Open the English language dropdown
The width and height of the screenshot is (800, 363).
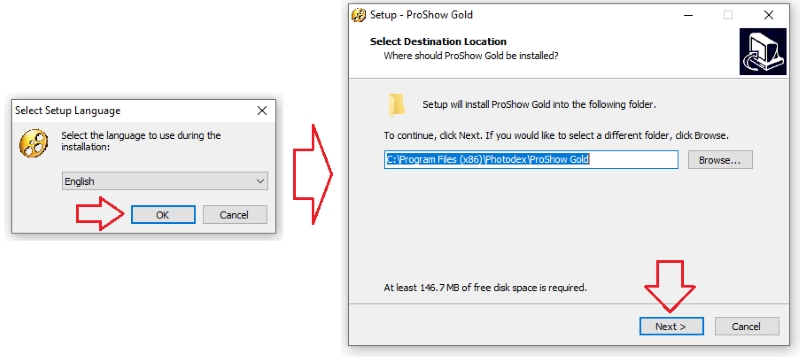coord(165,181)
